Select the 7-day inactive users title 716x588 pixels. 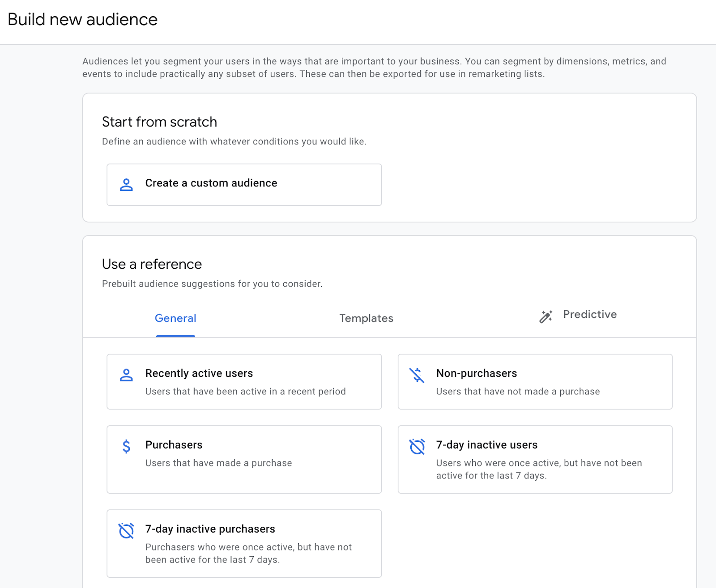pos(487,445)
